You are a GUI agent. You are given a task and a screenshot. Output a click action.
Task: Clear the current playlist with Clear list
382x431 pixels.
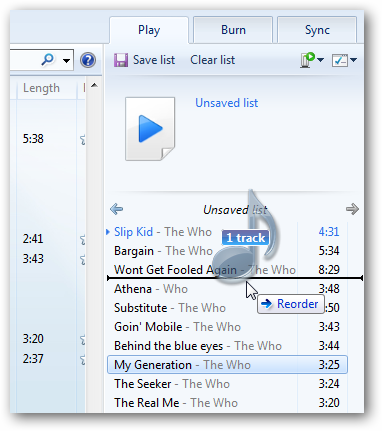click(213, 60)
